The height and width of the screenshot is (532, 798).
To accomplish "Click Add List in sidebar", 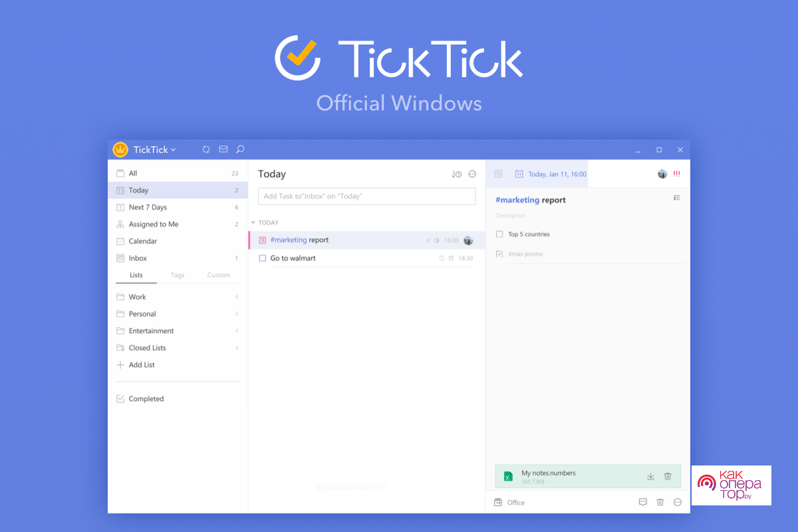I will click(x=141, y=365).
